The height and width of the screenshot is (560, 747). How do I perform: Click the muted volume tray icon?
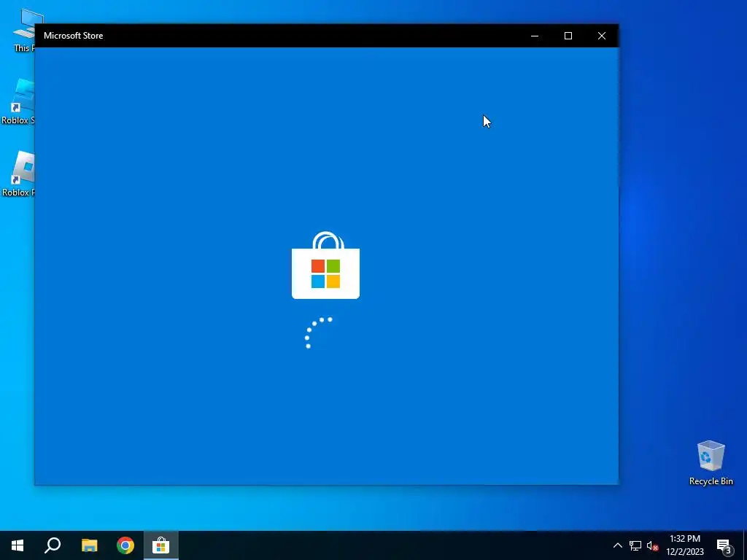click(x=653, y=546)
